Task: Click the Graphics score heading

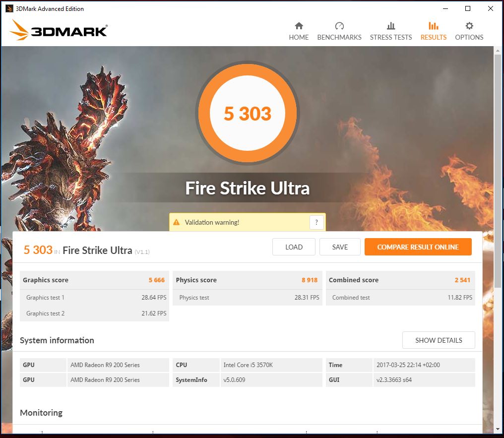Action: (x=45, y=280)
